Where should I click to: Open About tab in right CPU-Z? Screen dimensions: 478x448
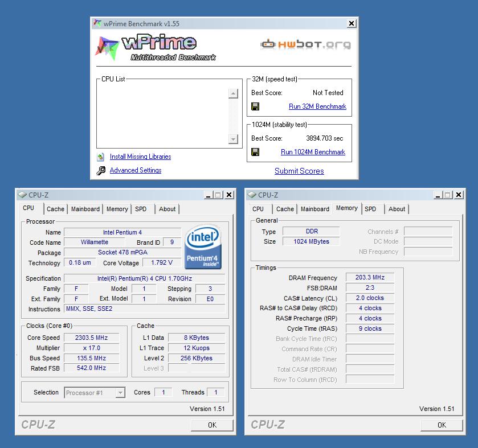point(397,209)
